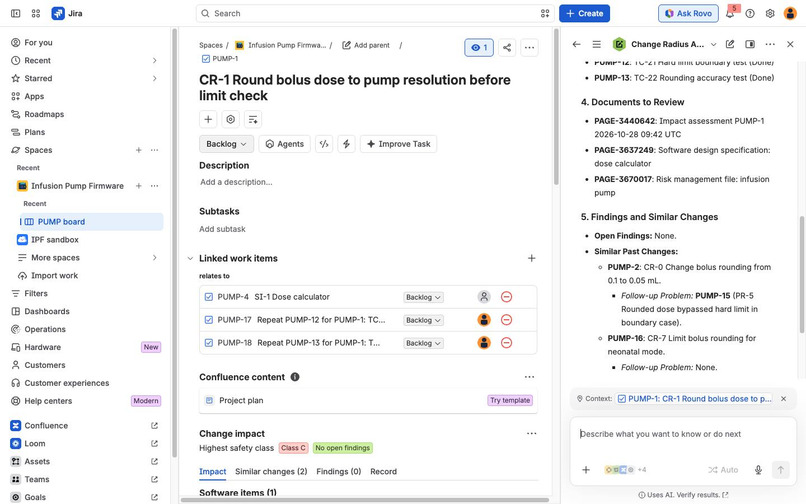
Task: Switch to the Findings (0) tab
Action: click(339, 472)
